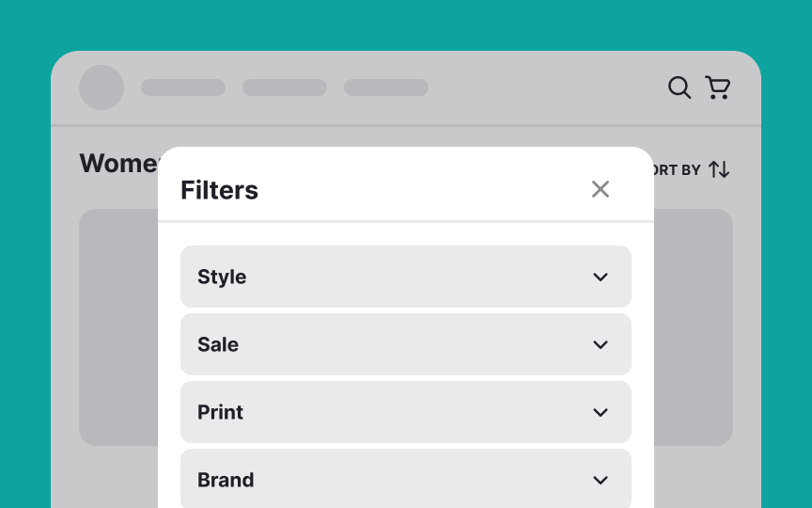This screenshot has width=812, height=508.
Task: Expand the Print filter chevron
Action: (x=601, y=412)
